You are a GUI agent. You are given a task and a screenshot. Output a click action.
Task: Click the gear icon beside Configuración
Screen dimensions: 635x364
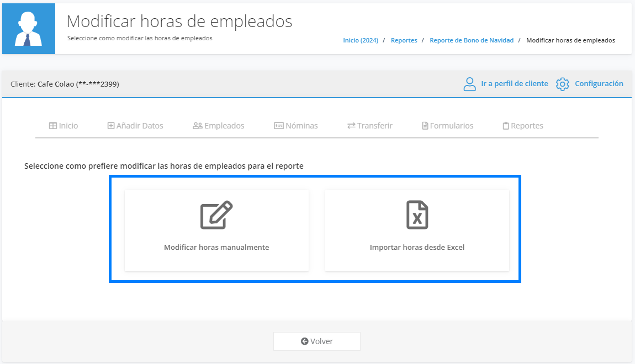point(563,84)
